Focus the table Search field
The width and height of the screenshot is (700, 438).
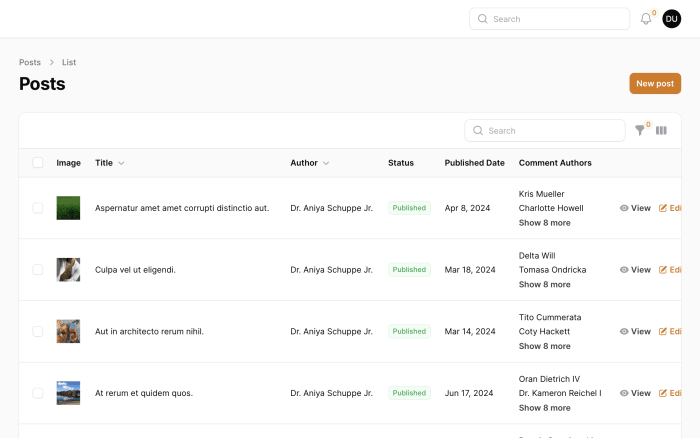(x=545, y=130)
